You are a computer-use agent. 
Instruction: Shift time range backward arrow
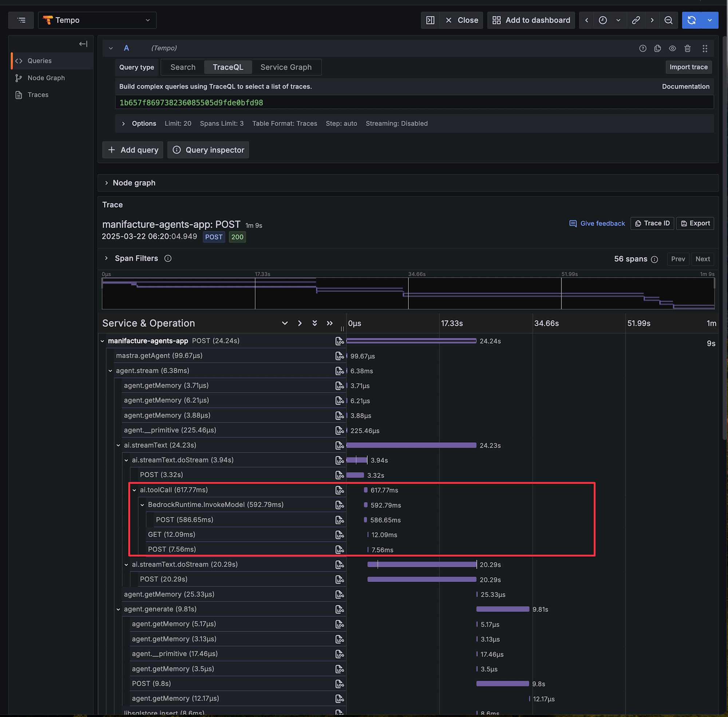tap(587, 20)
